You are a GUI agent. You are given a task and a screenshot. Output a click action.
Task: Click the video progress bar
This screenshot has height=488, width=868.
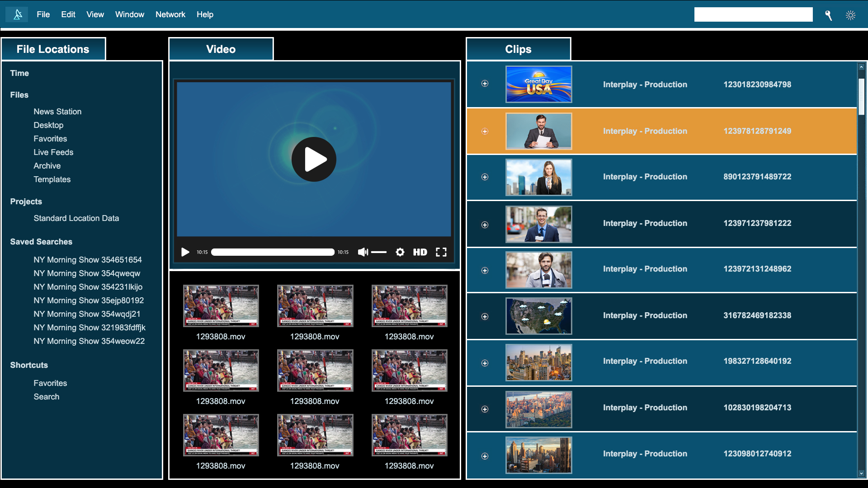coord(273,252)
